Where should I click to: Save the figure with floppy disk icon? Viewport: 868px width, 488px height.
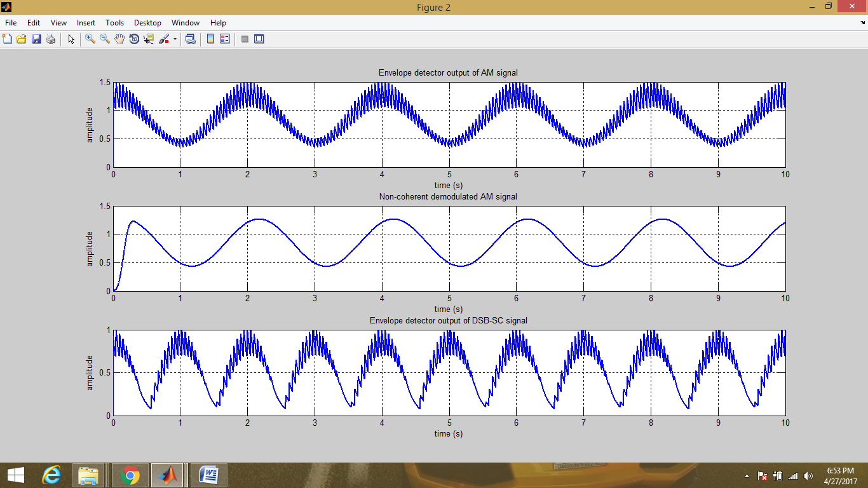(36, 39)
